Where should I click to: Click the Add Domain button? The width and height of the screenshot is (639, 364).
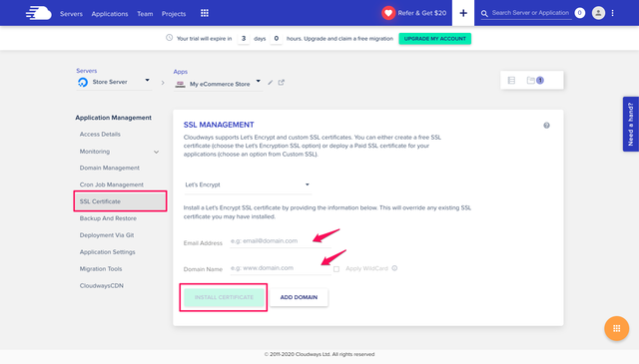299,297
